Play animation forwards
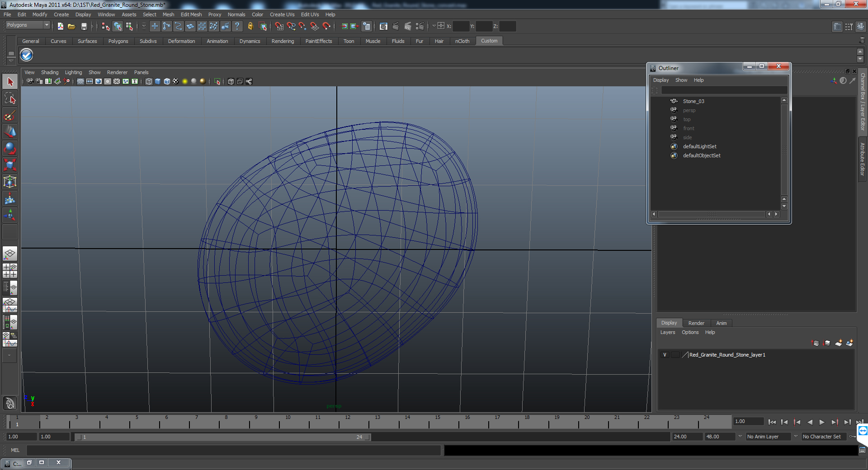868x470 pixels. click(822, 422)
